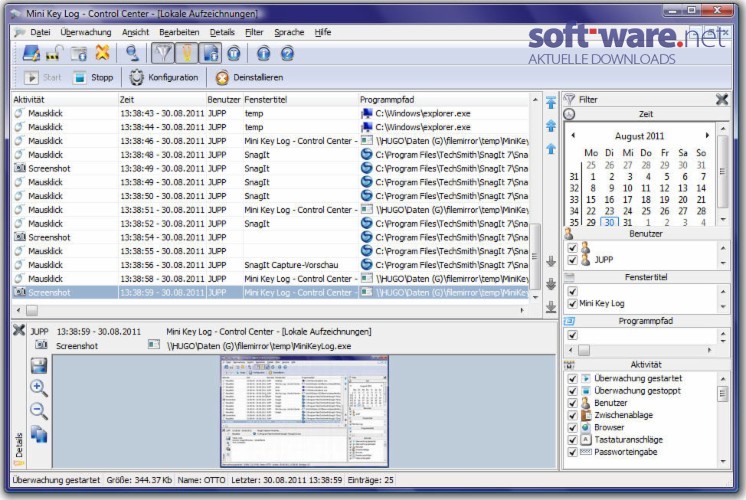Image resolution: width=746 pixels, height=500 pixels.
Task: Open the Überwachung menu
Action: click(86, 32)
